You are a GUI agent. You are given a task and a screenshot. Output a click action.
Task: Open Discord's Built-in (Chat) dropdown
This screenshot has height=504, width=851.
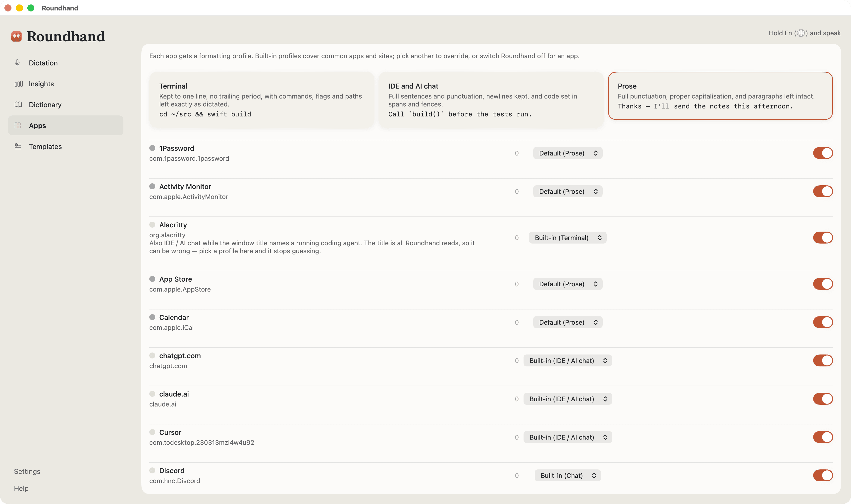[568, 475]
